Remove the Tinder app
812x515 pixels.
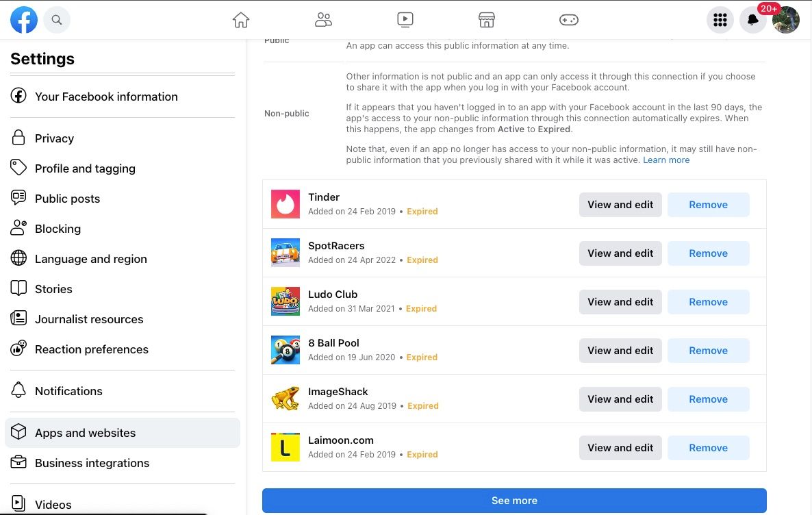(708, 204)
